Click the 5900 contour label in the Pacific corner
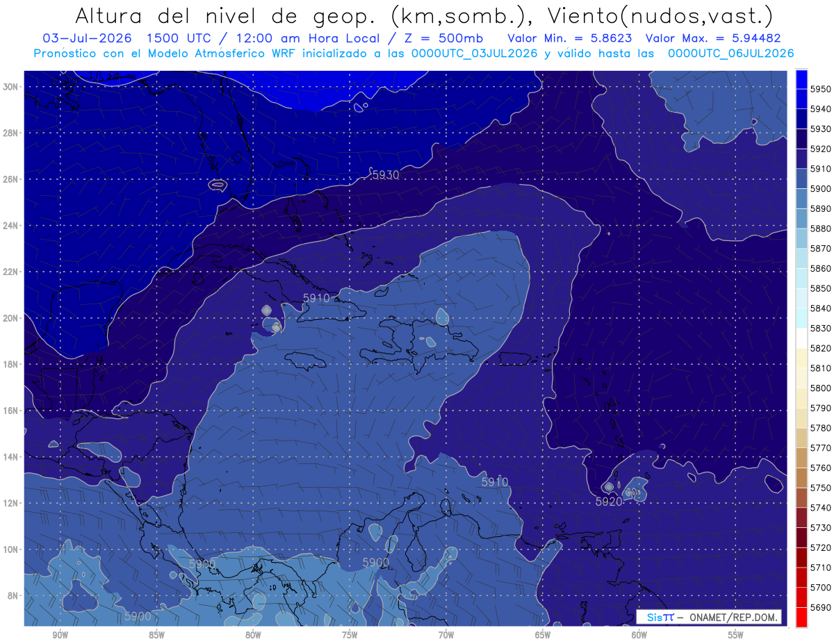The image size is (834, 644). pyautogui.click(x=138, y=616)
